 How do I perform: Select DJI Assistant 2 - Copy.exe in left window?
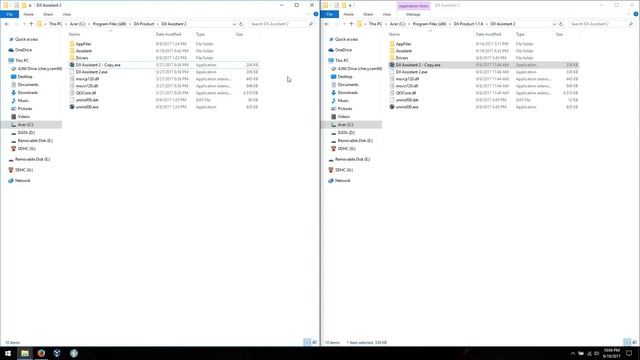98,65
